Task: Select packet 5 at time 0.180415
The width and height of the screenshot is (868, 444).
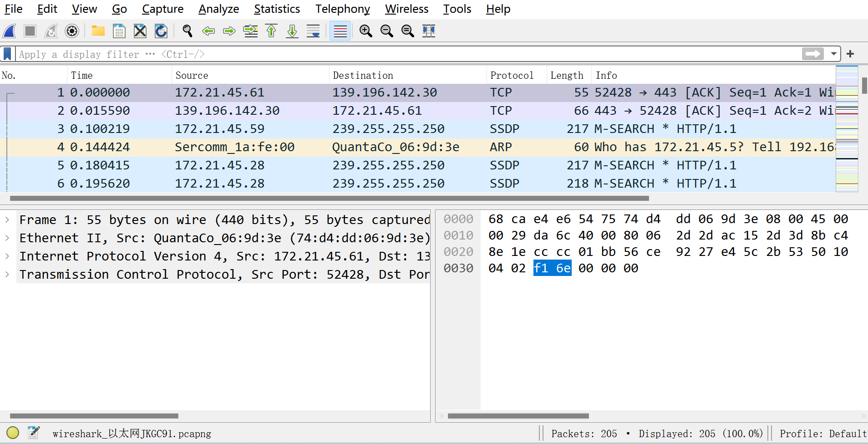Action: pyautogui.click(x=417, y=165)
